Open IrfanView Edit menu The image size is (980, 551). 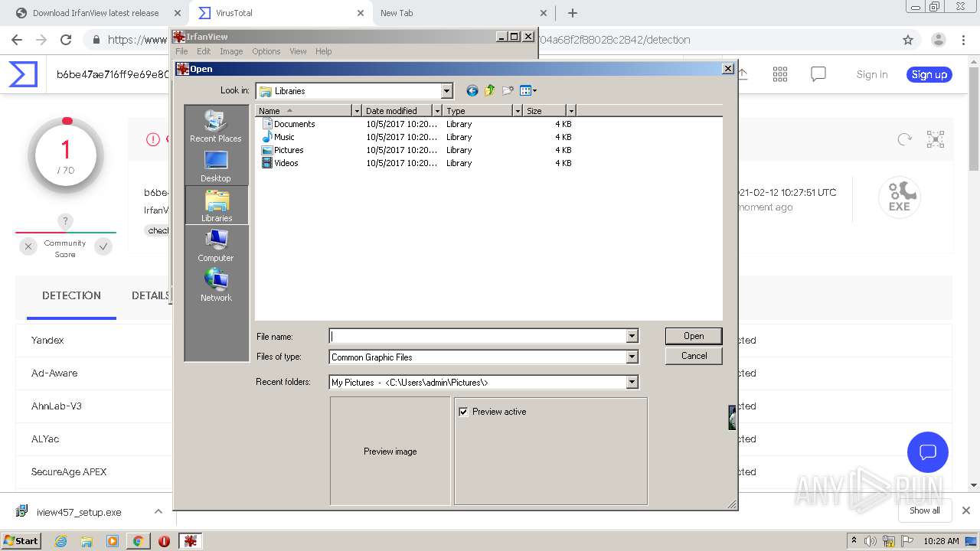[x=204, y=51]
